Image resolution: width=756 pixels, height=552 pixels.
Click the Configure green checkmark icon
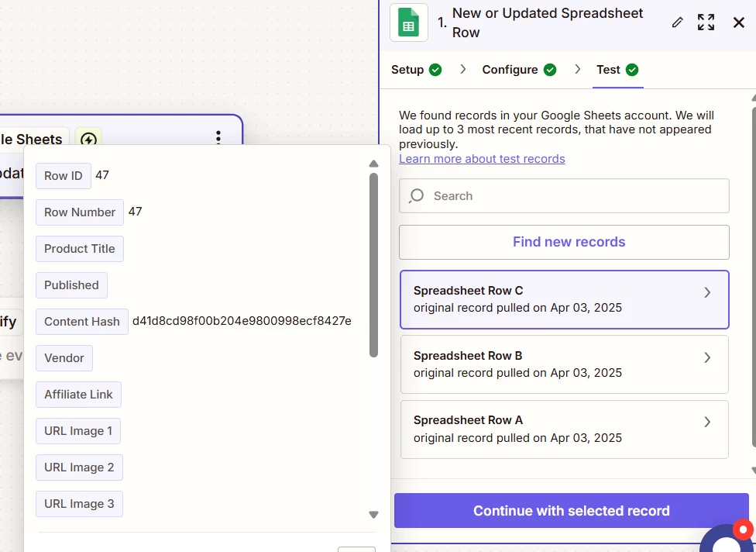[x=550, y=70]
